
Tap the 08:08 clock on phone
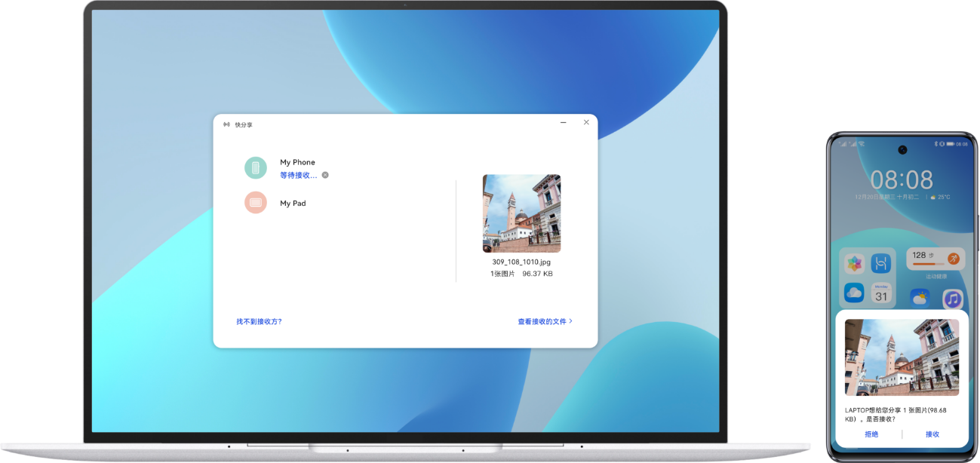tap(902, 179)
